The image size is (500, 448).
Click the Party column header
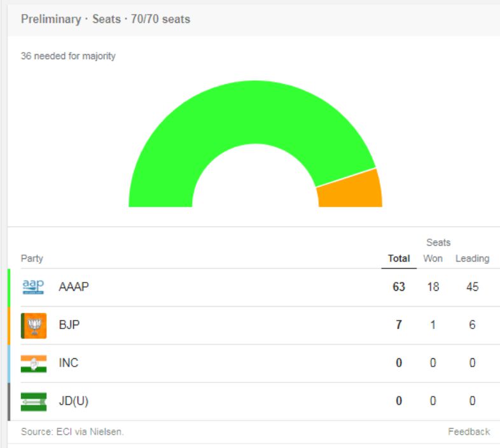32,258
